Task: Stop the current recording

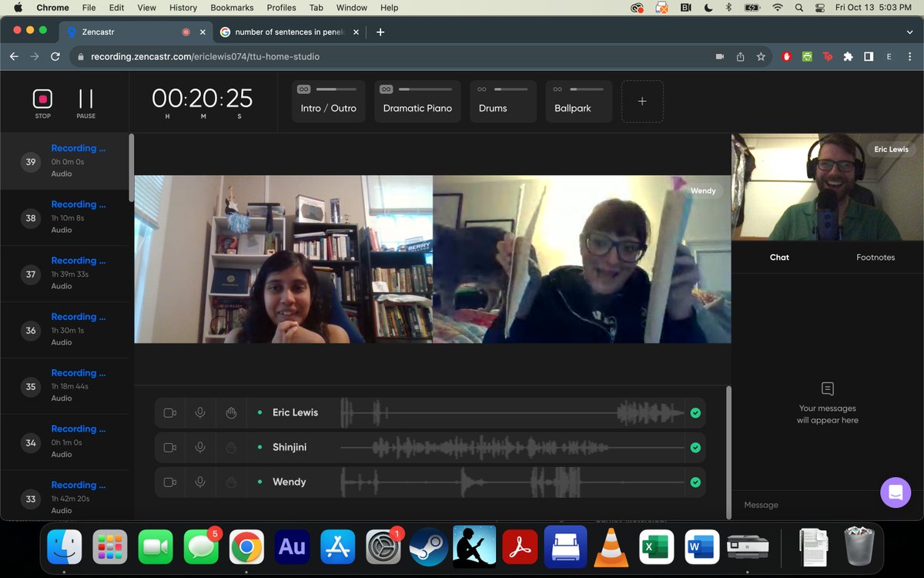Action: click(x=42, y=100)
